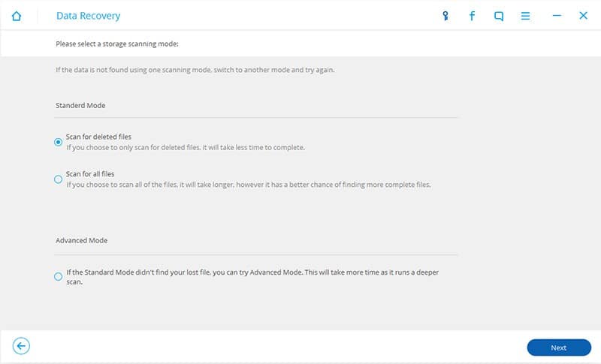The width and height of the screenshot is (601, 364).
Task: Click the hint about switching scanning modes
Action: coord(195,70)
